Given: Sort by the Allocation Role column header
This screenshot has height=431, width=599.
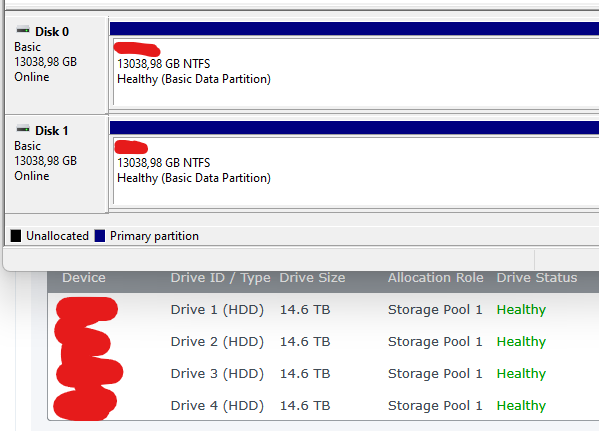Looking at the screenshot, I should 435,277.
